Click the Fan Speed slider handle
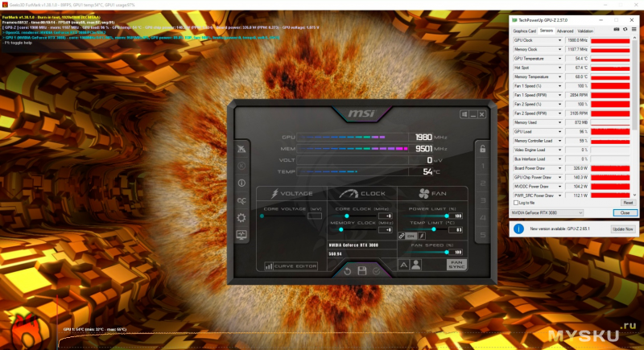 (447, 253)
